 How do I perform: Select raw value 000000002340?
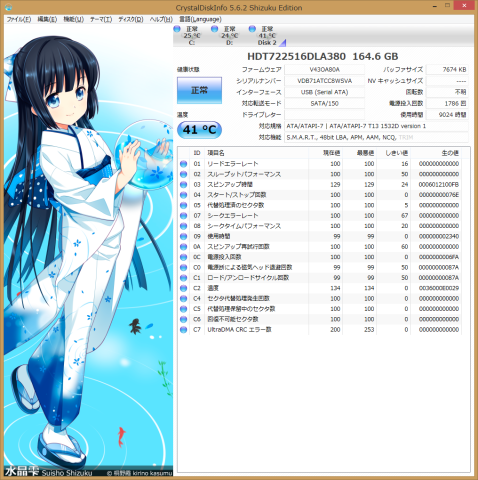(x=439, y=236)
